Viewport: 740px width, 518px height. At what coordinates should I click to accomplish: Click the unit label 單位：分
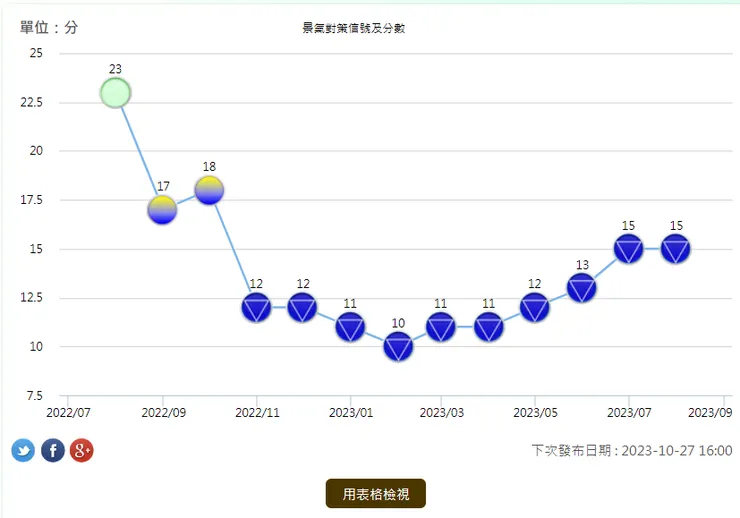[x=49, y=27]
